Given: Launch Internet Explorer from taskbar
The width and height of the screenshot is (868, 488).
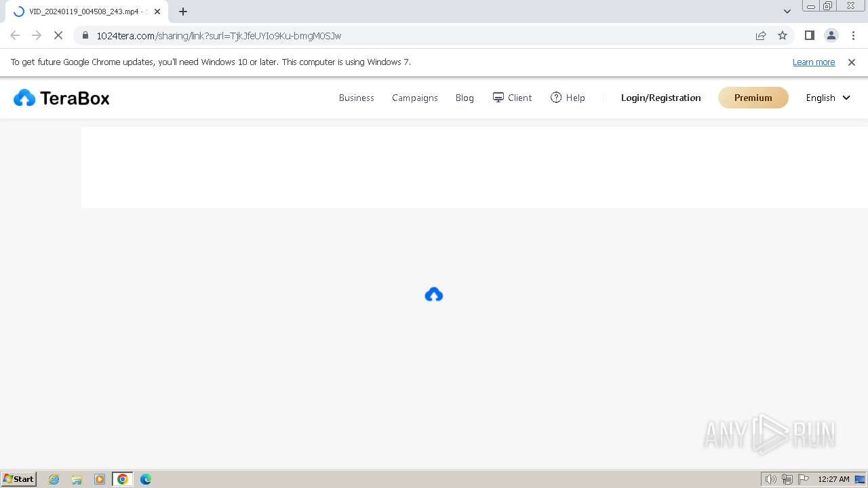Looking at the screenshot, I should click(x=54, y=479).
